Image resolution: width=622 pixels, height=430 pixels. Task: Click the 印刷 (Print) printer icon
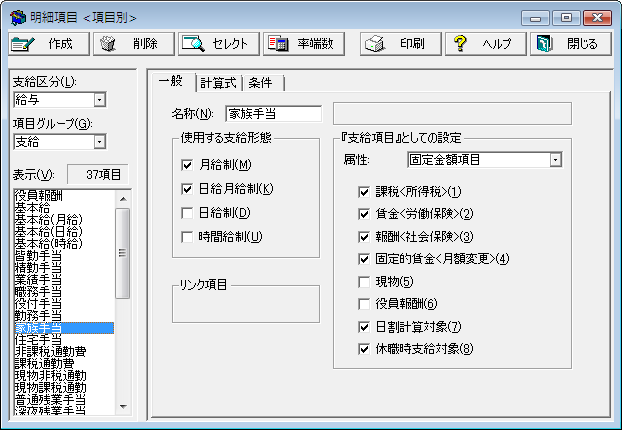point(375,44)
